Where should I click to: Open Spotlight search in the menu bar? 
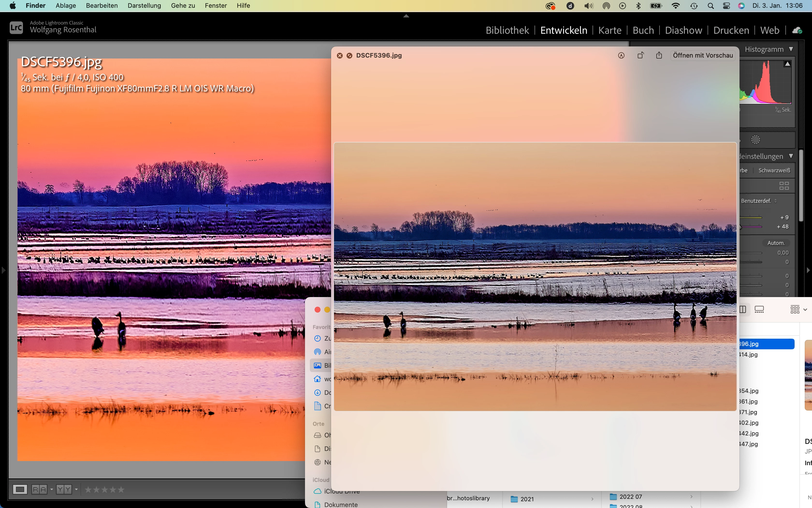(710, 6)
